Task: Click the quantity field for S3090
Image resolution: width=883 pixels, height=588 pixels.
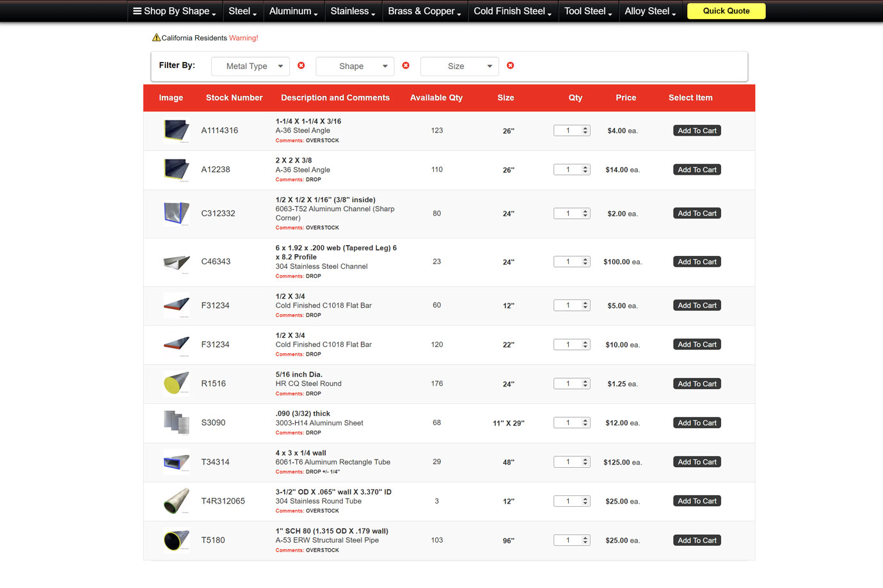Action: point(571,423)
